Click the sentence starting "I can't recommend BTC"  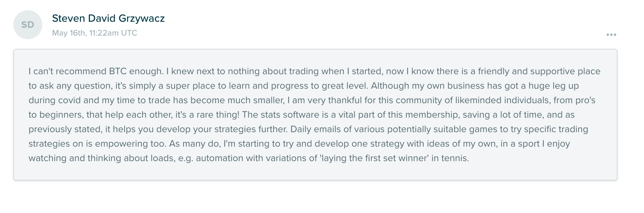click(x=96, y=72)
